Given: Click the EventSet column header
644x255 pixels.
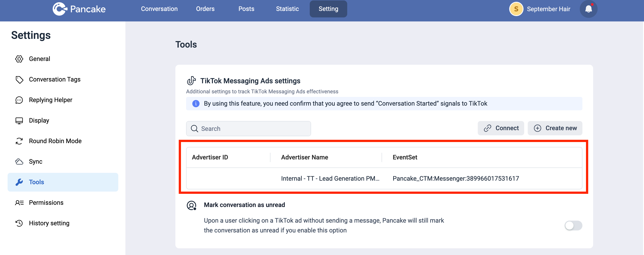Looking at the screenshot, I should 405,157.
